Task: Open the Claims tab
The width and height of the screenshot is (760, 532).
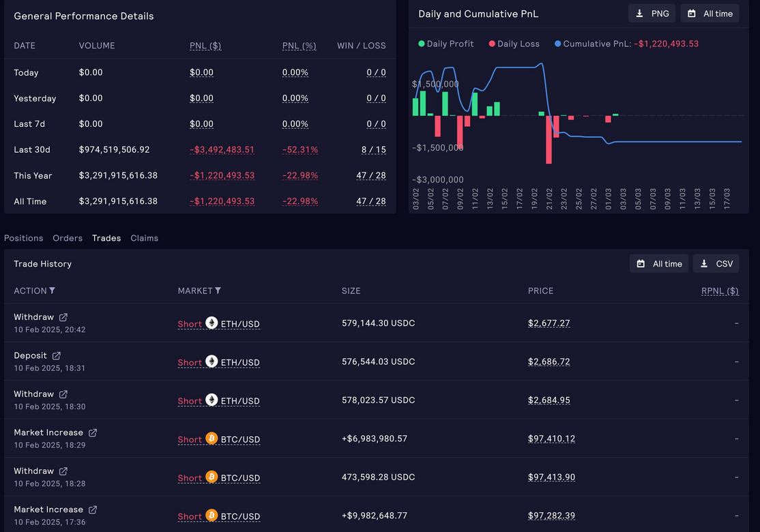Action: coord(144,238)
